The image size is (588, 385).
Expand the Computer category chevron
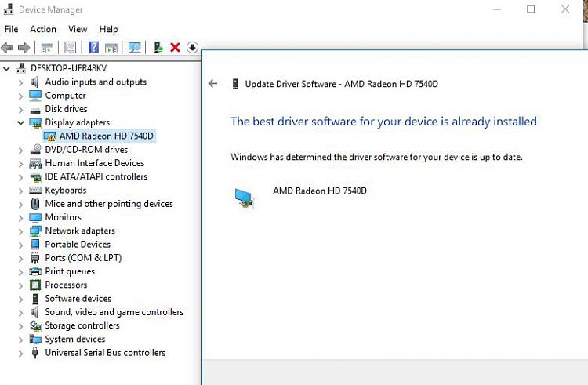click(20, 96)
